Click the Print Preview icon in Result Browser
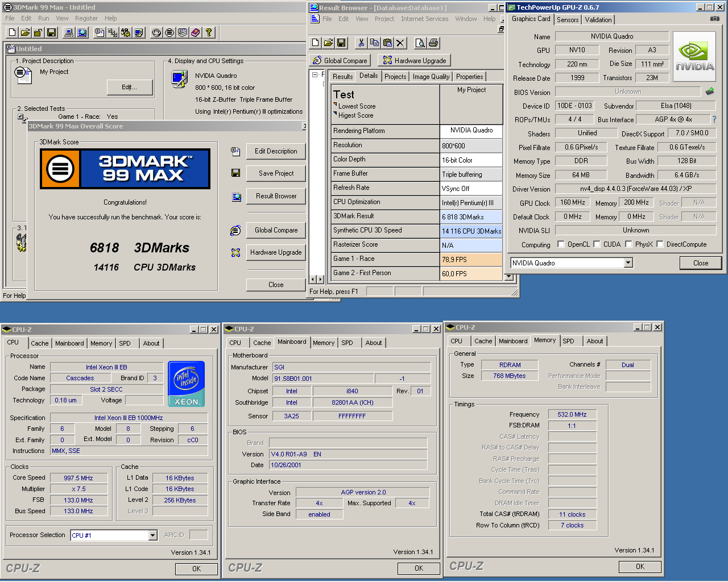Viewport: 728px width, 582px height. pos(420,43)
